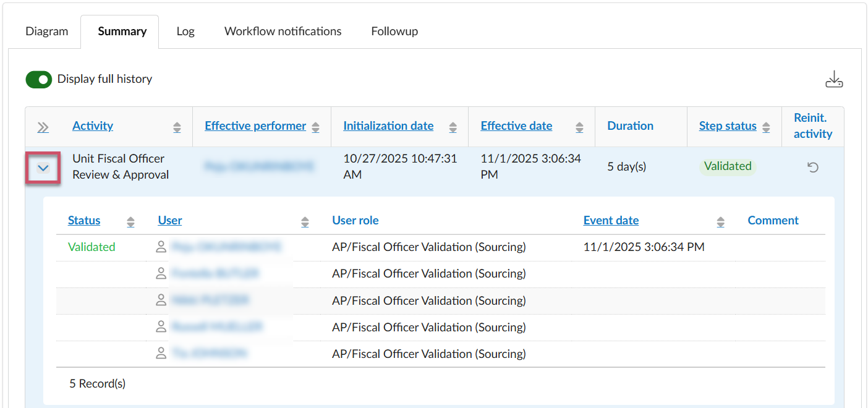
Task: Switch to the Diagram tab
Action: 47,31
